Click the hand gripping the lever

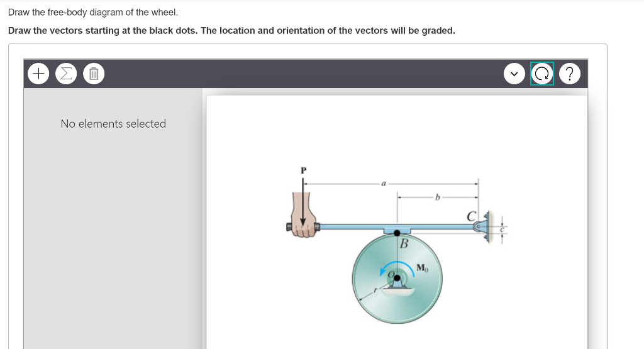click(x=304, y=215)
